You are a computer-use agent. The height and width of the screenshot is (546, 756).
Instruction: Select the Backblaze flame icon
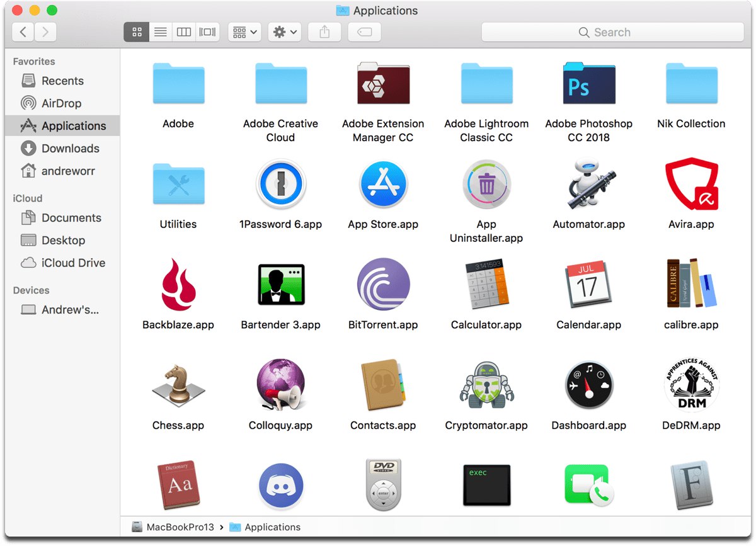178,285
